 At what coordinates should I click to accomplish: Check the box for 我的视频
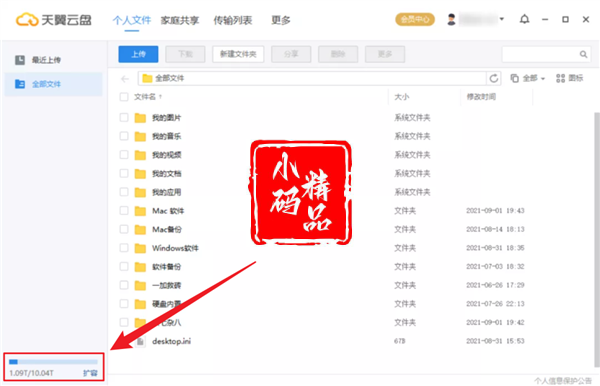click(x=124, y=155)
